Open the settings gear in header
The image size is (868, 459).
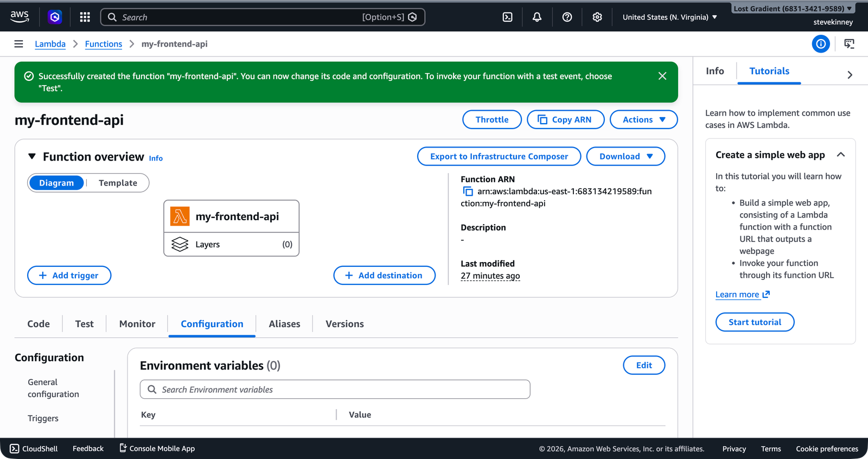(x=597, y=17)
